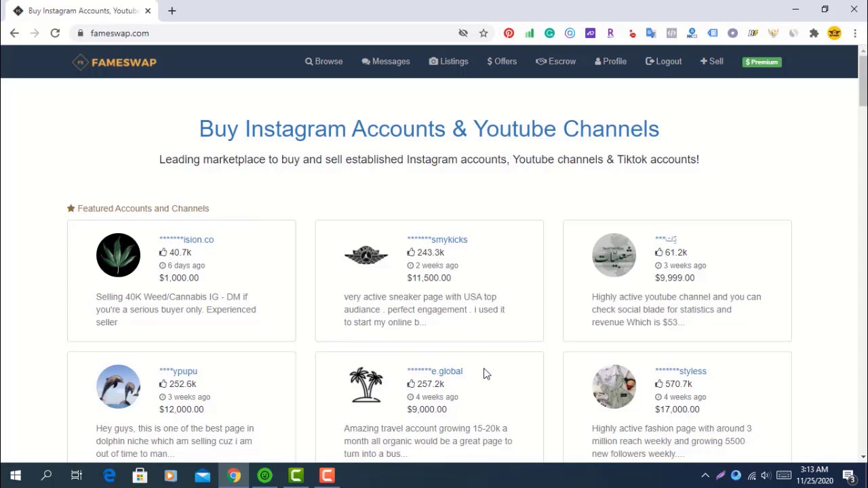Open the ision.co weed account listing
The height and width of the screenshot is (488, 868).
(x=186, y=239)
